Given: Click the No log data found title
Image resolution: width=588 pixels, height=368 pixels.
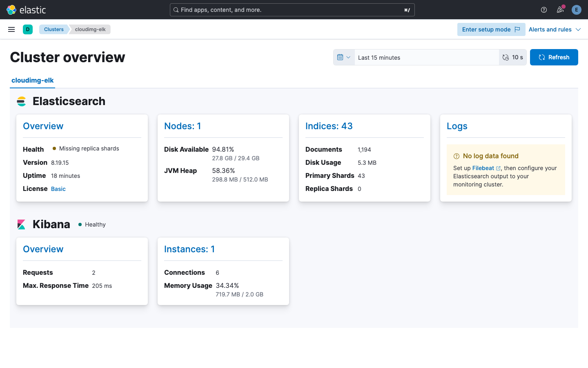Looking at the screenshot, I should [491, 156].
